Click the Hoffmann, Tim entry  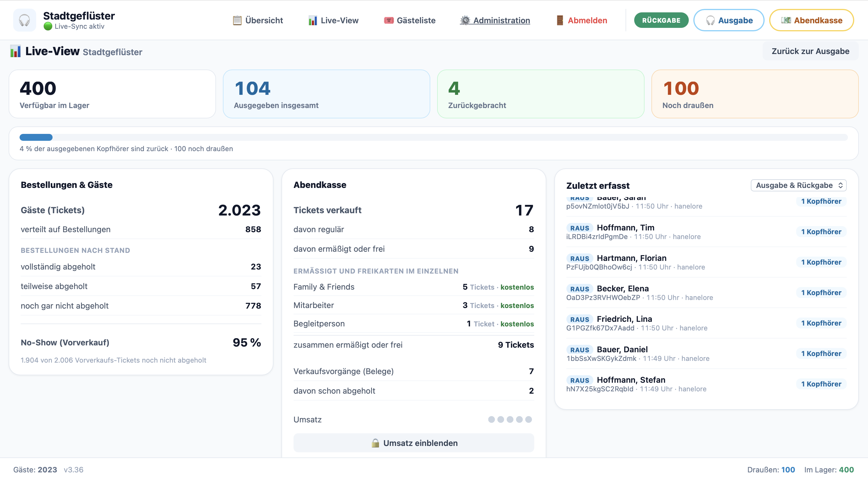click(706, 232)
